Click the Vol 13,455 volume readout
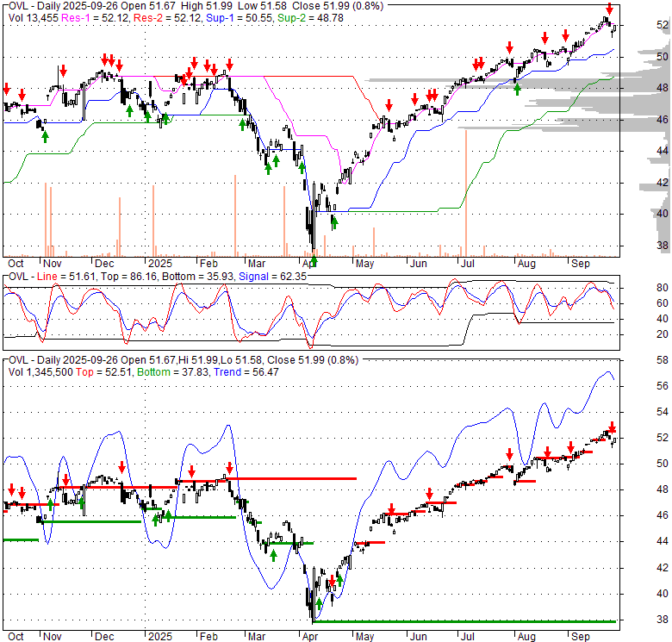The width and height of the screenshot is (672, 642). click(34, 18)
